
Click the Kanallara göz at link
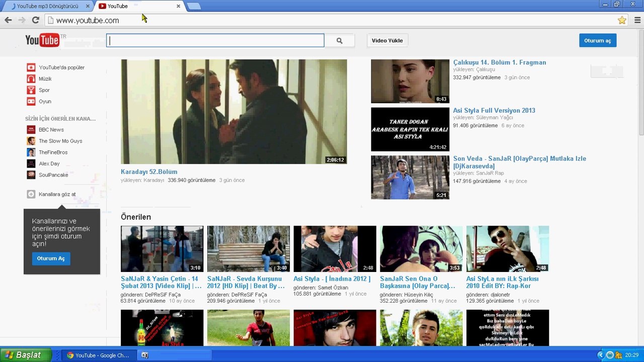[x=57, y=195]
